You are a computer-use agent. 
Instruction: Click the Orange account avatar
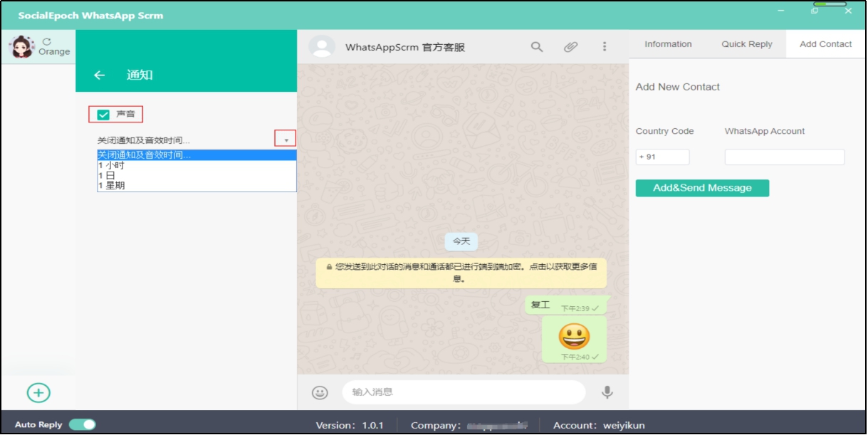[x=21, y=47]
